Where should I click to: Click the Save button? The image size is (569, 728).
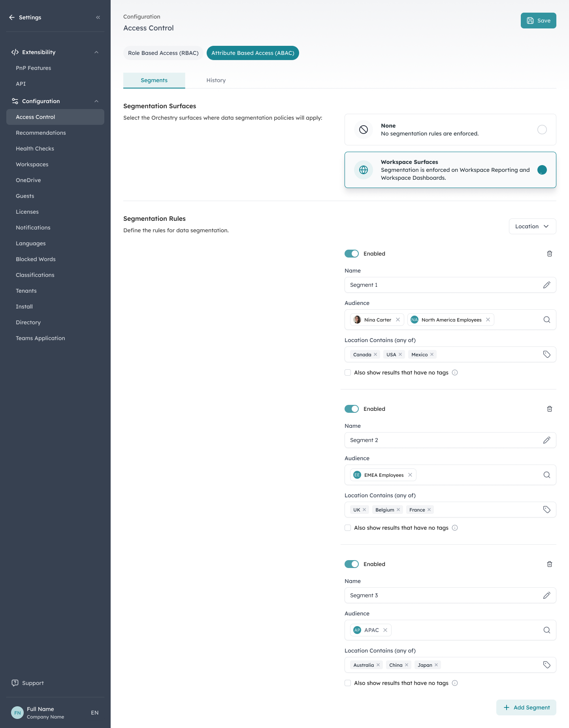(x=539, y=21)
